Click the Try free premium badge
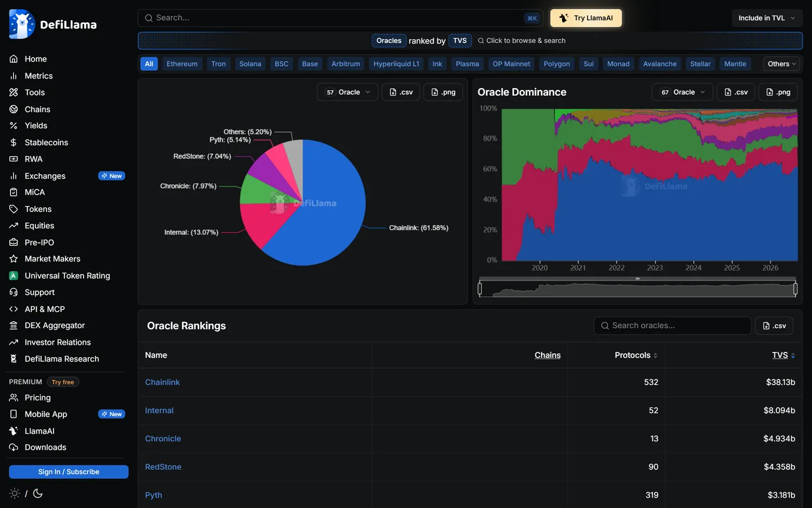This screenshot has width=812, height=508. [63, 382]
